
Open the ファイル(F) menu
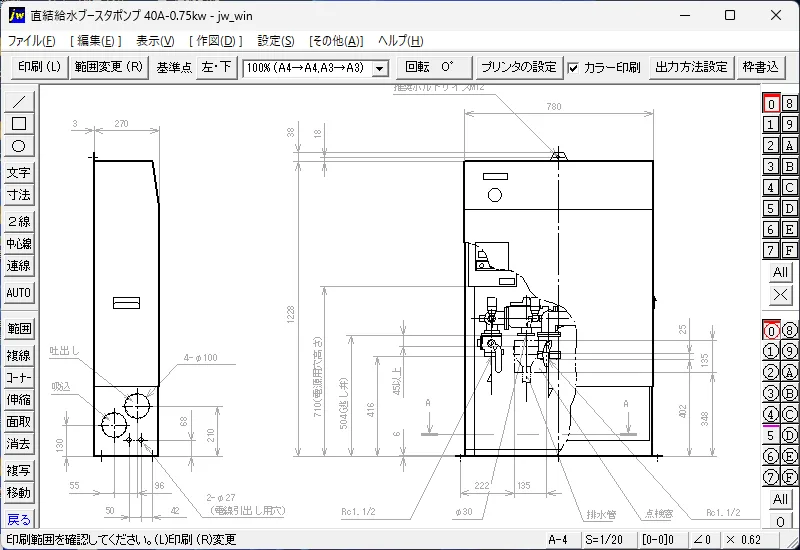pos(32,41)
